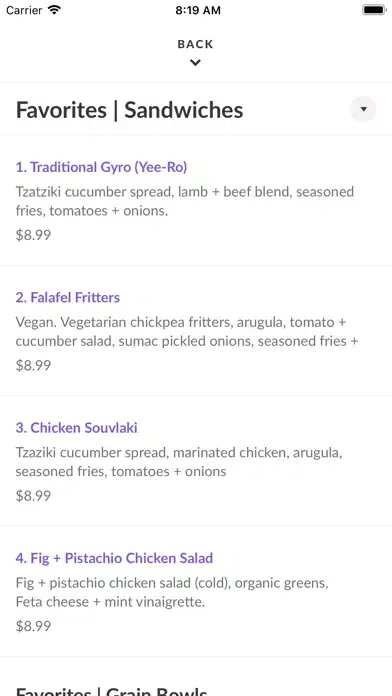This screenshot has width=392, height=696.
Task: Tap the Favorites | Sandwiches heading
Action: click(130, 110)
